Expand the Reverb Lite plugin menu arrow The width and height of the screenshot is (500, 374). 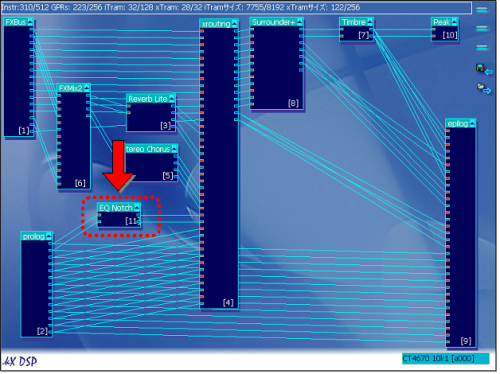172,98
